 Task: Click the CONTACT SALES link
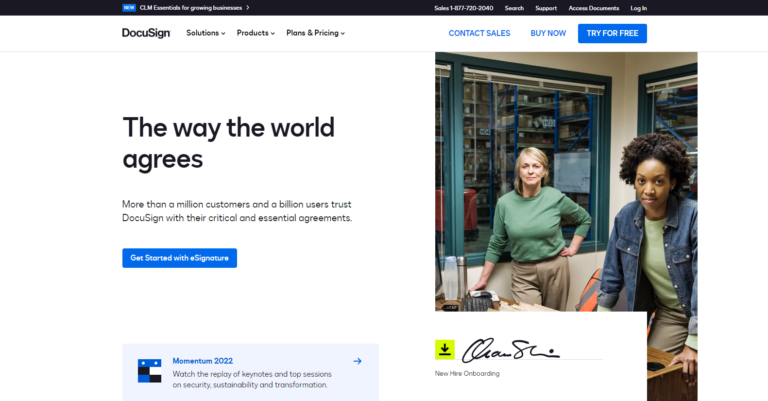point(480,33)
